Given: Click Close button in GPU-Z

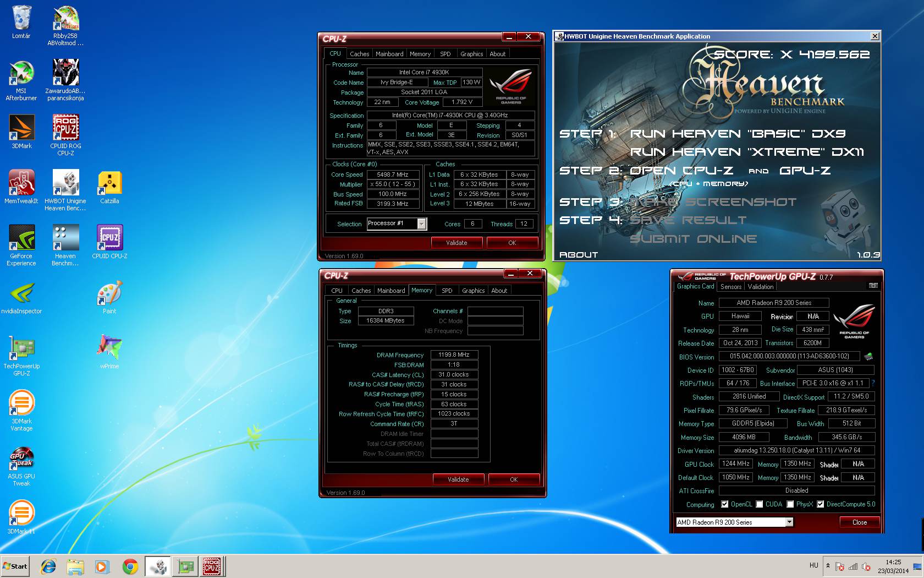Looking at the screenshot, I should [x=860, y=522].
